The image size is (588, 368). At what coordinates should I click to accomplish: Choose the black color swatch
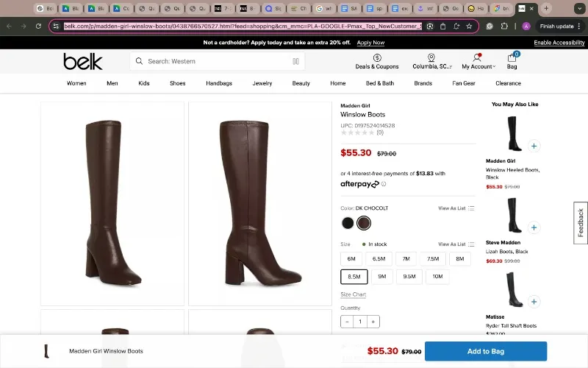click(x=348, y=223)
